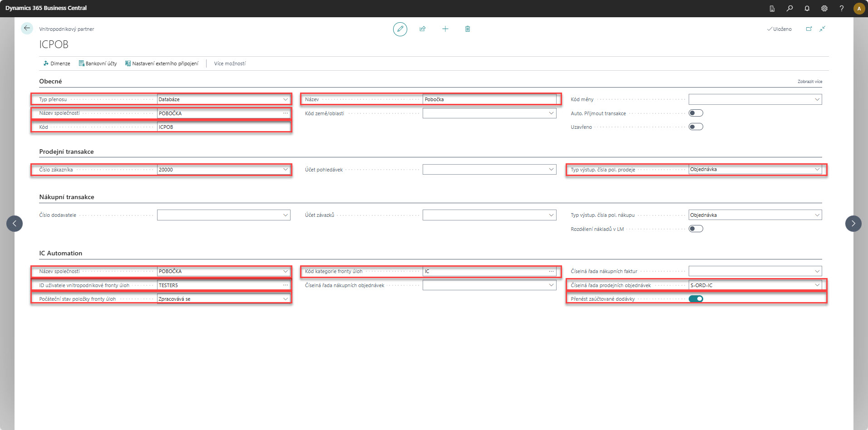Collapse the Prodejní transakce section heading
The height and width of the screenshot is (430, 868).
pos(66,151)
